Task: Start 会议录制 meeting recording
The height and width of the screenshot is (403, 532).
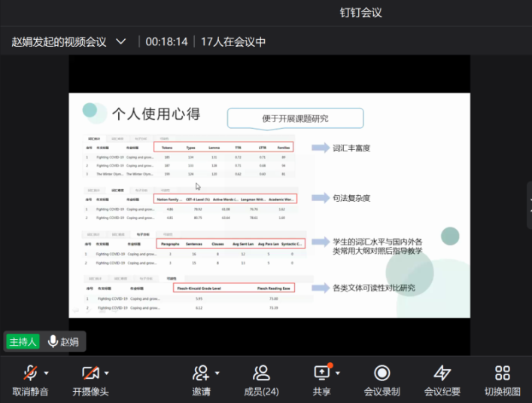Action: [x=382, y=374]
